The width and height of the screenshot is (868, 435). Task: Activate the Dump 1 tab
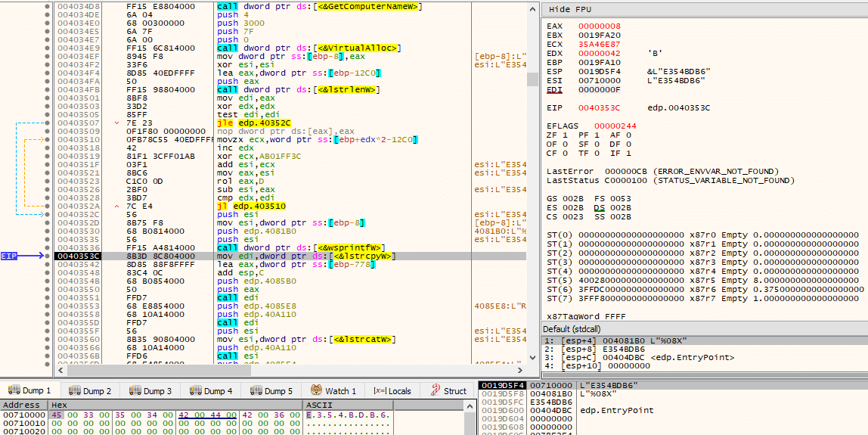point(30,390)
